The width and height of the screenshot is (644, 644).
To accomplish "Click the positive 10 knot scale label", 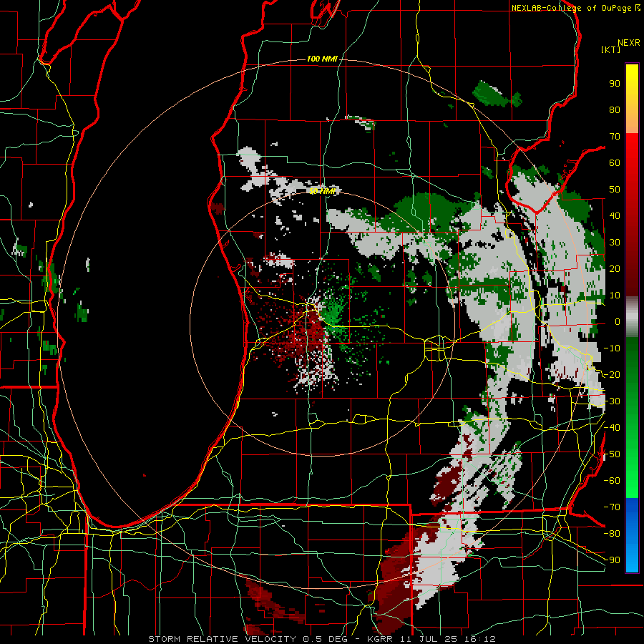I will tap(615, 296).
